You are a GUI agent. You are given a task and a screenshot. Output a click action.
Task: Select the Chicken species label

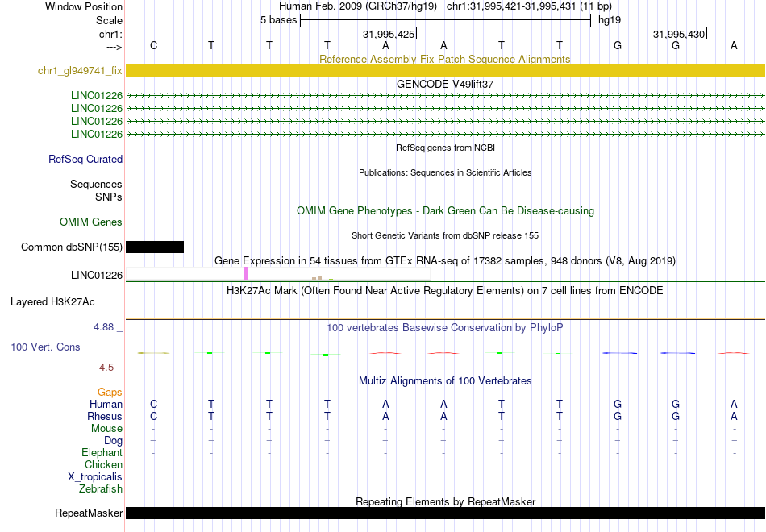[x=103, y=464]
